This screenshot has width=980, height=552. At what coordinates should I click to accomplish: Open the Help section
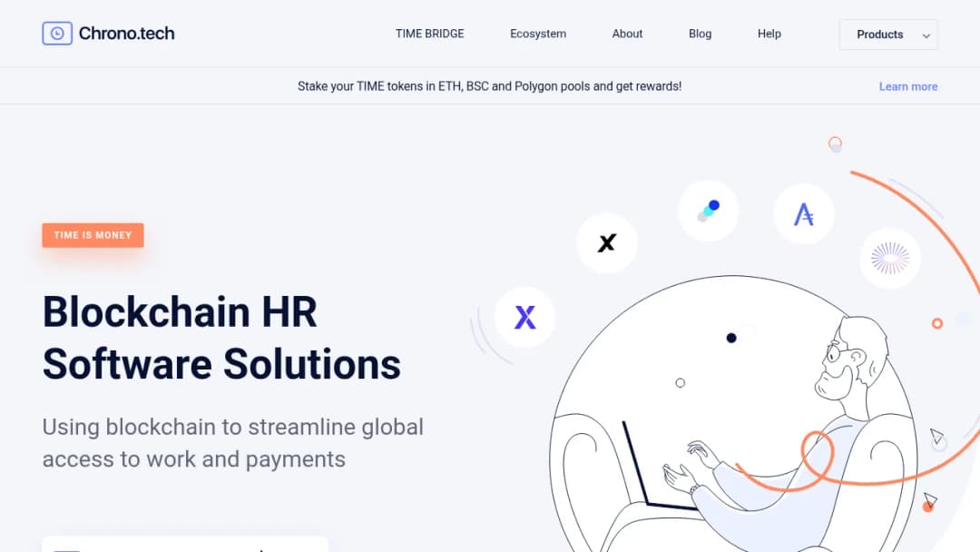pyautogui.click(x=769, y=34)
